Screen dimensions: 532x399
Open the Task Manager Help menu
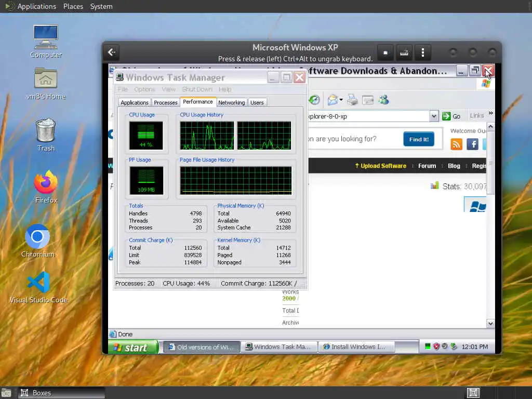click(x=225, y=89)
